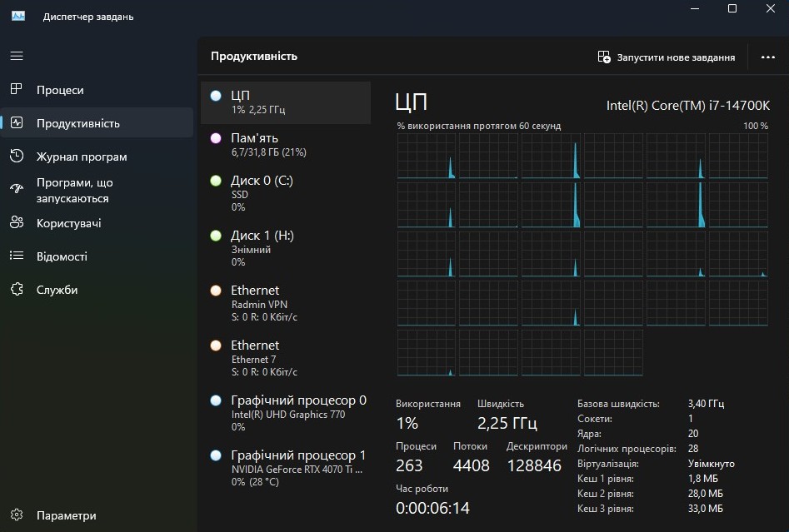Screen dimensions: 789x532
Task: Click the Task Manager app icon in title bar
Action: point(18,16)
